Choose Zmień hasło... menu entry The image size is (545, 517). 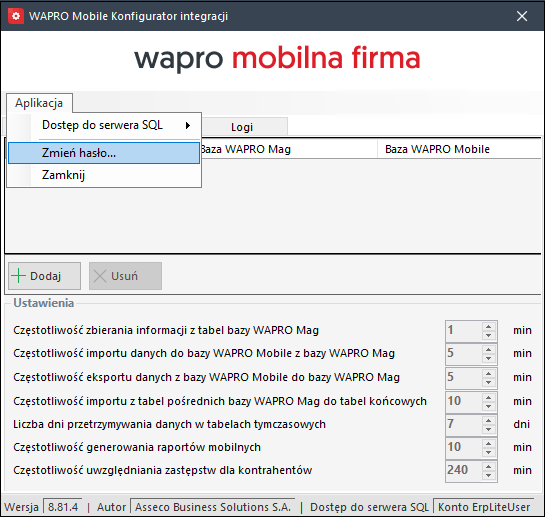pos(104,153)
